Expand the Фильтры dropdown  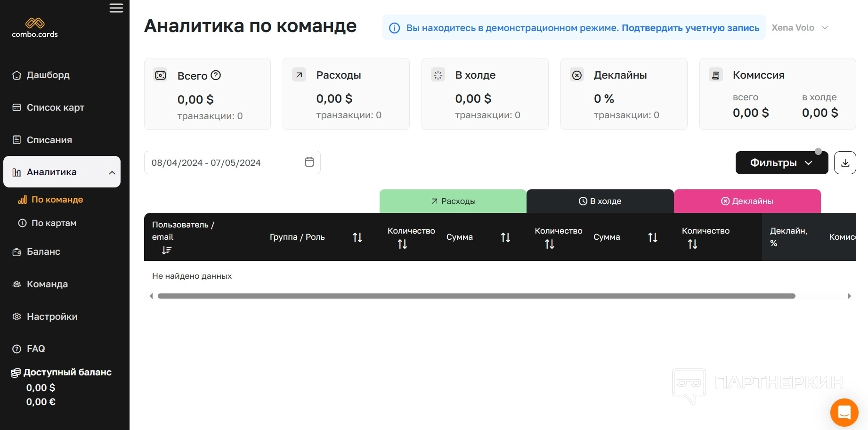pos(781,163)
